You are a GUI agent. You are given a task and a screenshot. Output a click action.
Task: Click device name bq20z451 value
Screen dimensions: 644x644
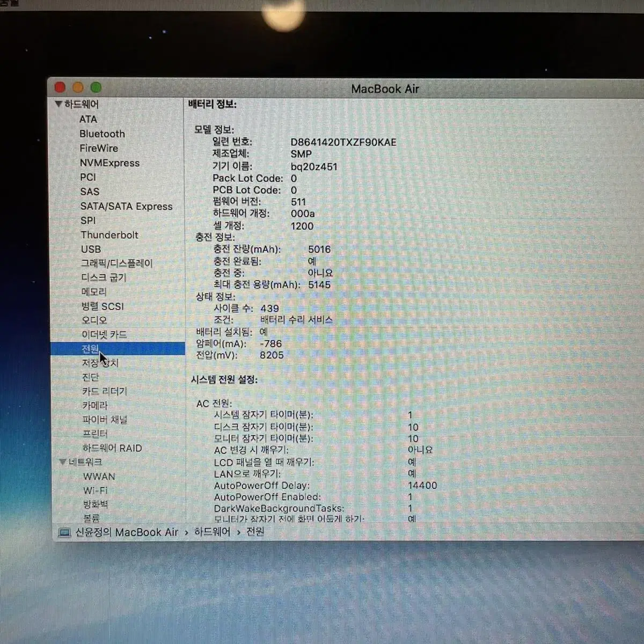(314, 167)
